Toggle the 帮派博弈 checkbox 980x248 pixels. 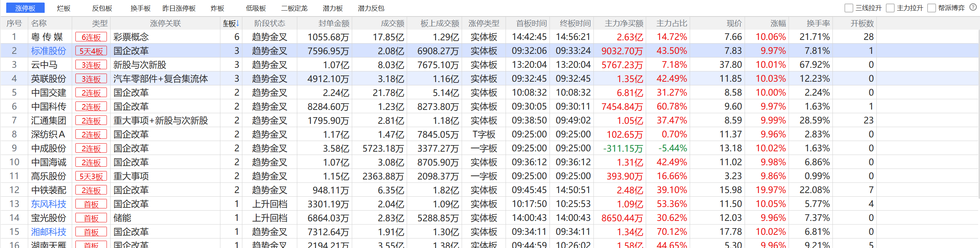pyautogui.click(x=931, y=8)
